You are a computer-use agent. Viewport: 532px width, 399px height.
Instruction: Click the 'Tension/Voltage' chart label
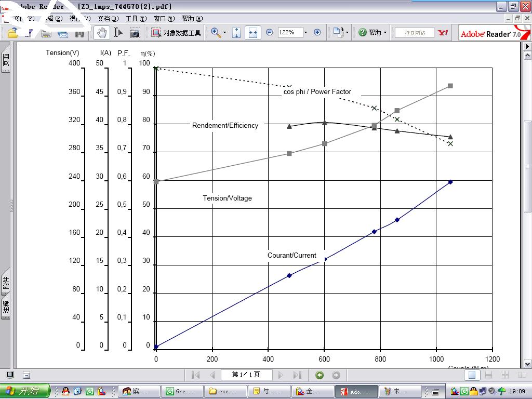[x=228, y=198]
